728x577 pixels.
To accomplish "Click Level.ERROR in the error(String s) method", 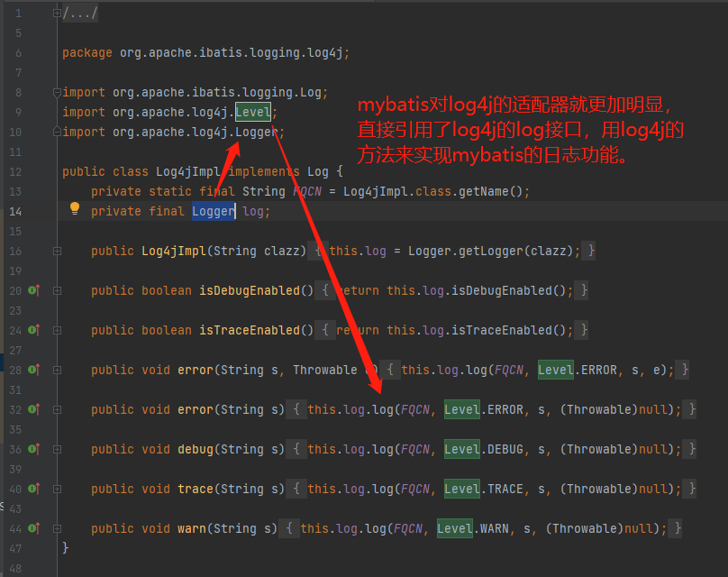I will 484,409.
